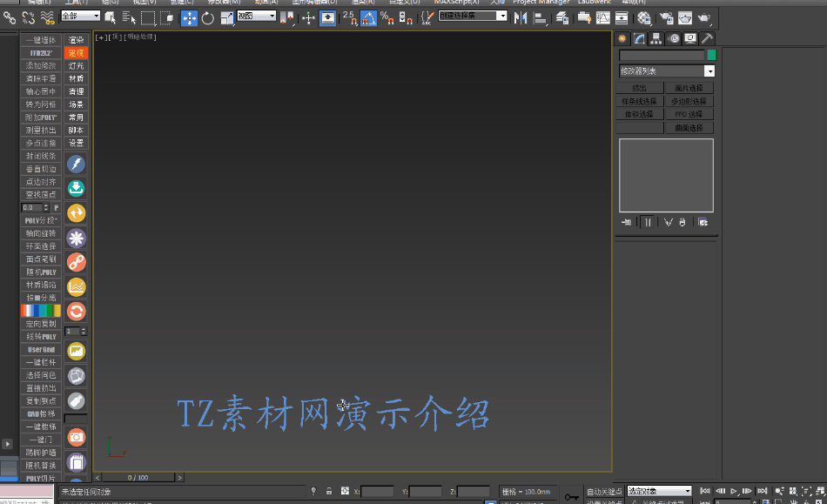827x504 pixels.
Task: Click the 轴心居中 script button
Action: click(x=41, y=91)
